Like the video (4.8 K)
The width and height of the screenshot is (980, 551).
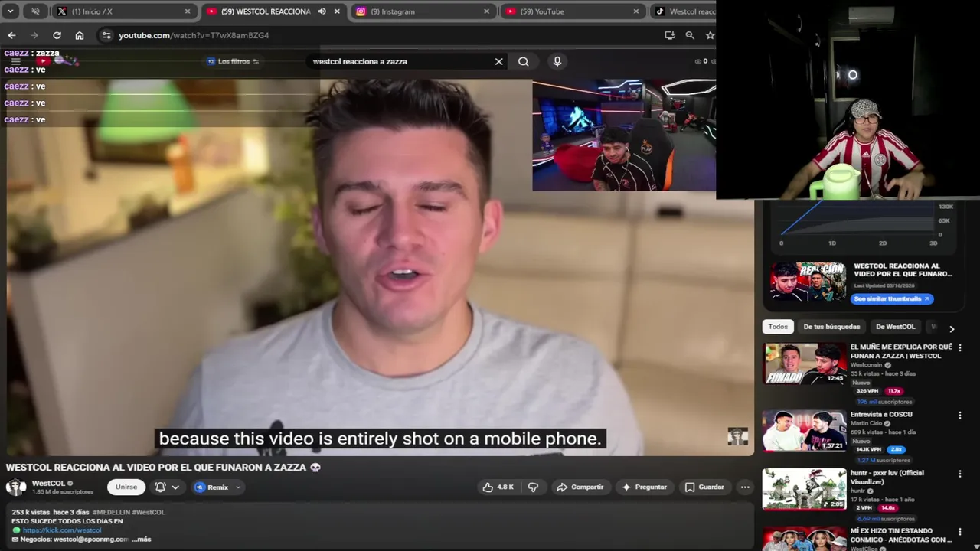coord(498,487)
